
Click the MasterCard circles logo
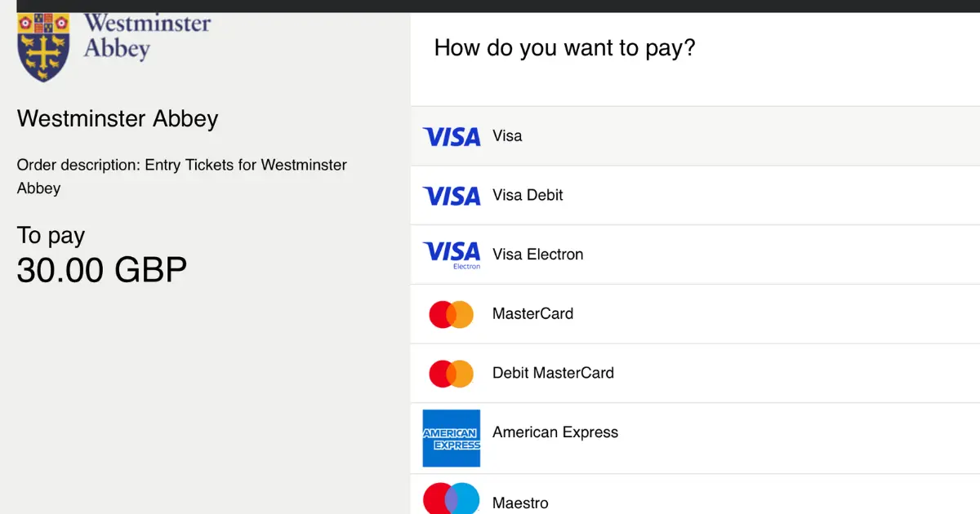pos(452,314)
